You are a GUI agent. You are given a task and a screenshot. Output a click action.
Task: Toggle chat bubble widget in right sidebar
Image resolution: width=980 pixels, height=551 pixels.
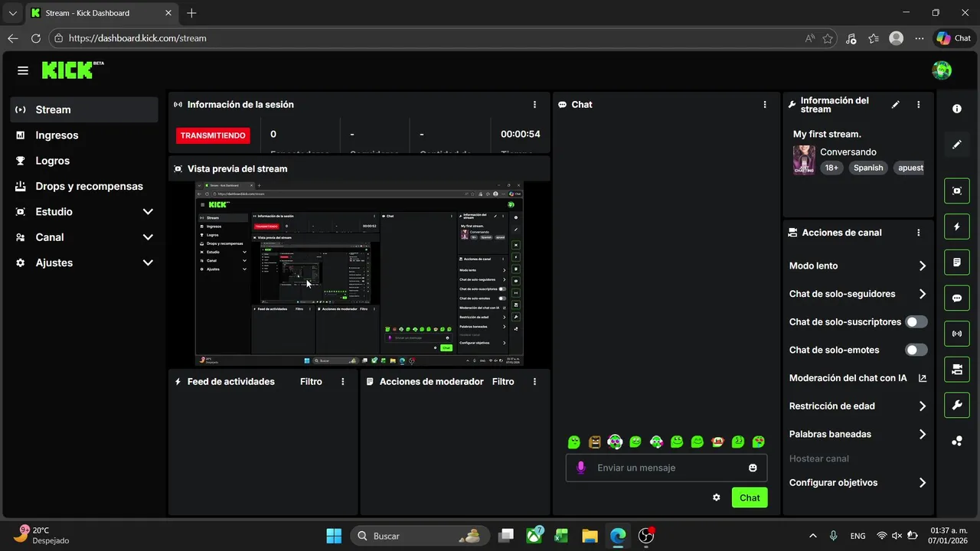tap(957, 298)
